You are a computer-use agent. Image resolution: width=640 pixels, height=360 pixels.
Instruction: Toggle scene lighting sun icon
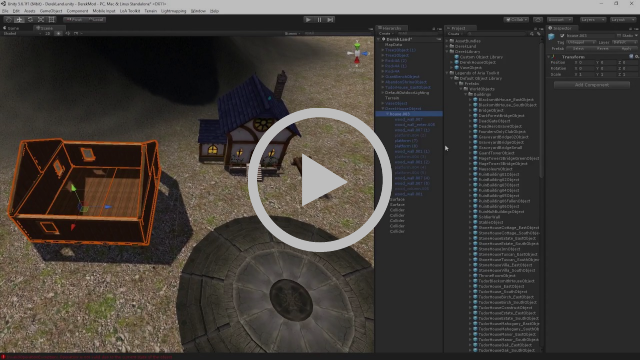[x=58, y=33]
